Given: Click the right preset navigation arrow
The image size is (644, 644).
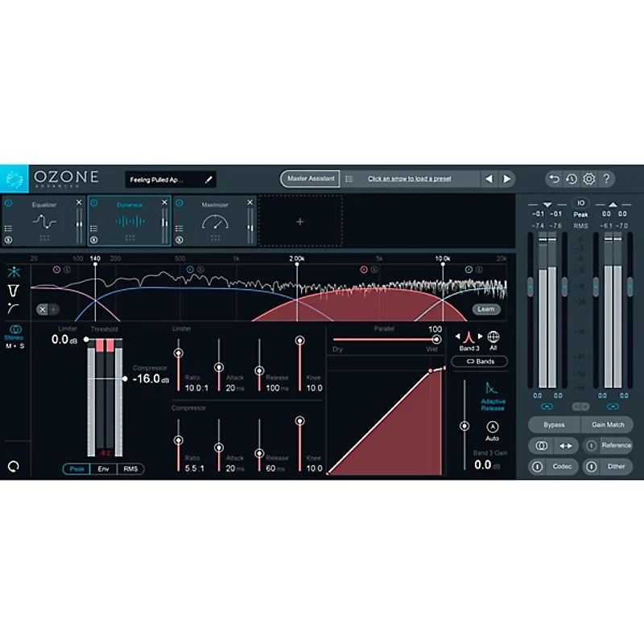Looking at the screenshot, I should pyautogui.click(x=505, y=179).
